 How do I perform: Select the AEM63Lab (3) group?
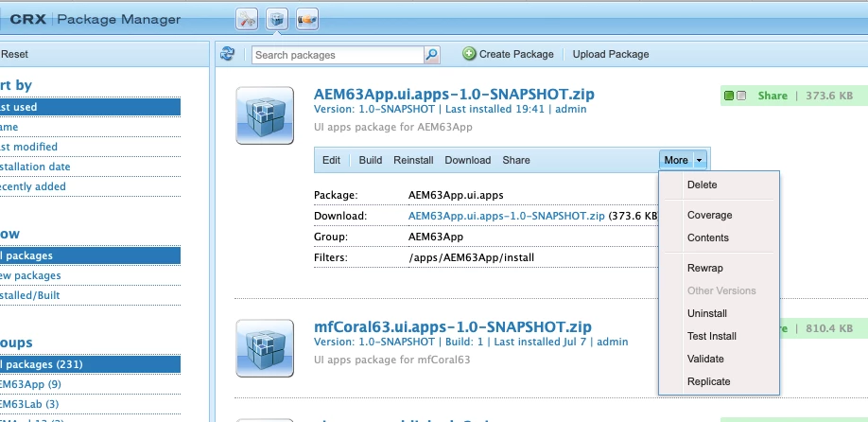tap(90, 404)
